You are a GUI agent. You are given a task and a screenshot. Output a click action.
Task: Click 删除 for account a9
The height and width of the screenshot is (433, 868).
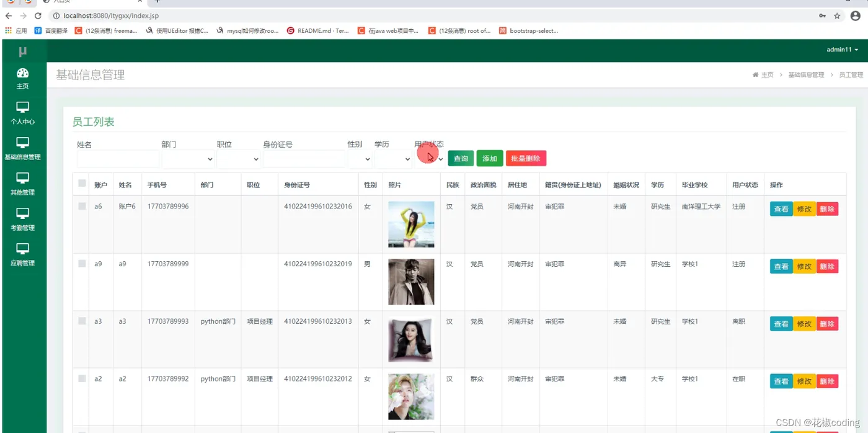(827, 266)
